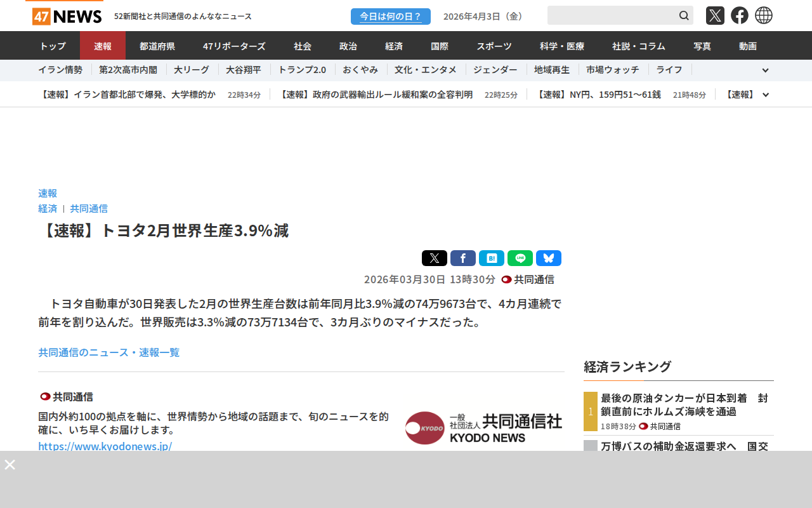Select the トランプ2.0 topic

click(x=302, y=70)
